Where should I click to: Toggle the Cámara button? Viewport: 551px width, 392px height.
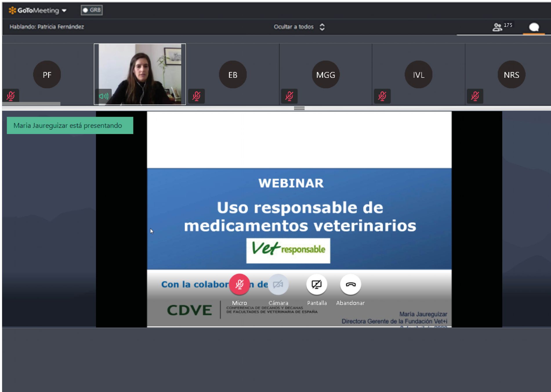pyautogui.click(x=278, y=284)
